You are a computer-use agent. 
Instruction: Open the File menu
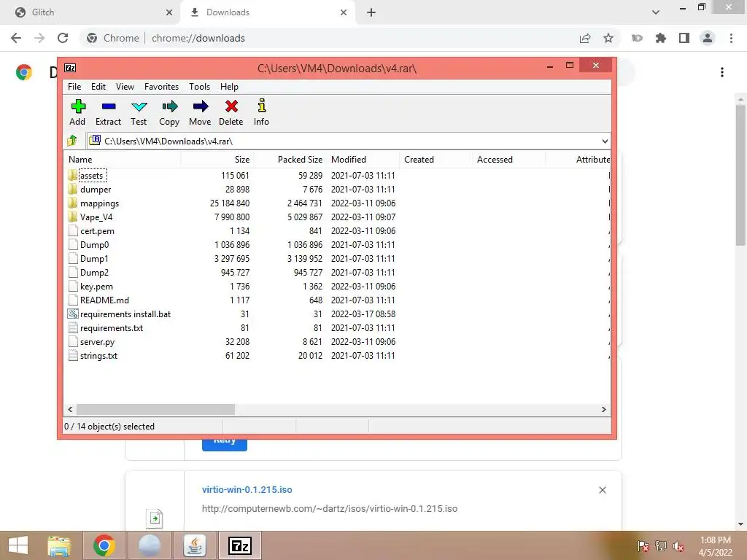click(74, 87)
